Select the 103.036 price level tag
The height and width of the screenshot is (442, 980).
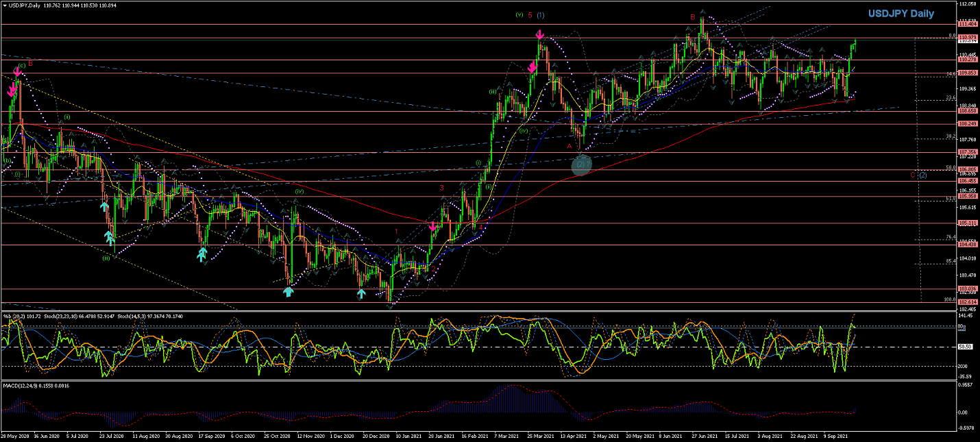coord(967,288)
